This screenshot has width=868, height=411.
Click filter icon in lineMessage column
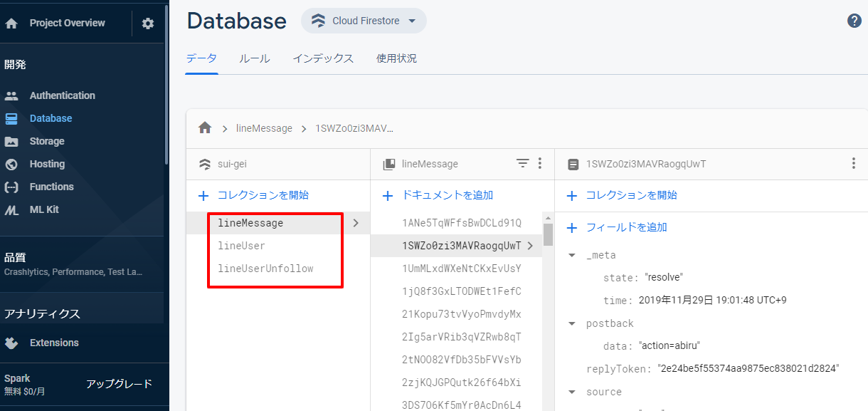[x=522, y=164]
